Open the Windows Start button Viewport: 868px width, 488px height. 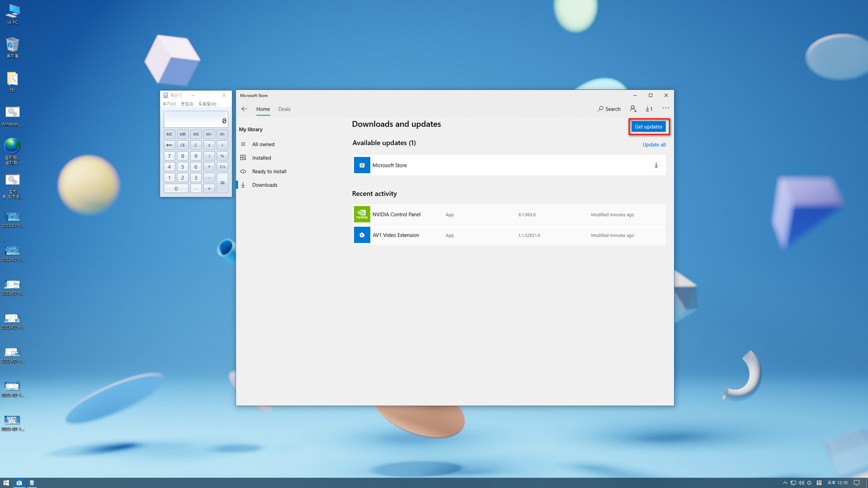(6, 483)
